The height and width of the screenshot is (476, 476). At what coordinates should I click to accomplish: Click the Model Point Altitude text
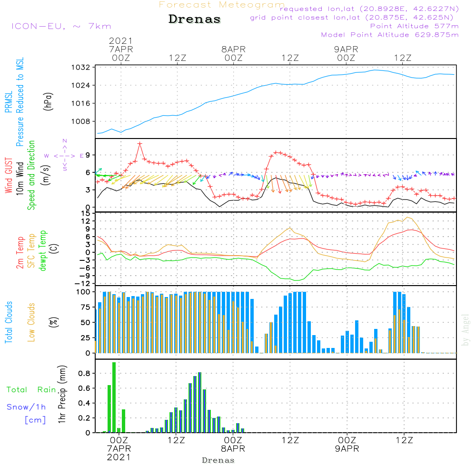click(x=390, y=35)
